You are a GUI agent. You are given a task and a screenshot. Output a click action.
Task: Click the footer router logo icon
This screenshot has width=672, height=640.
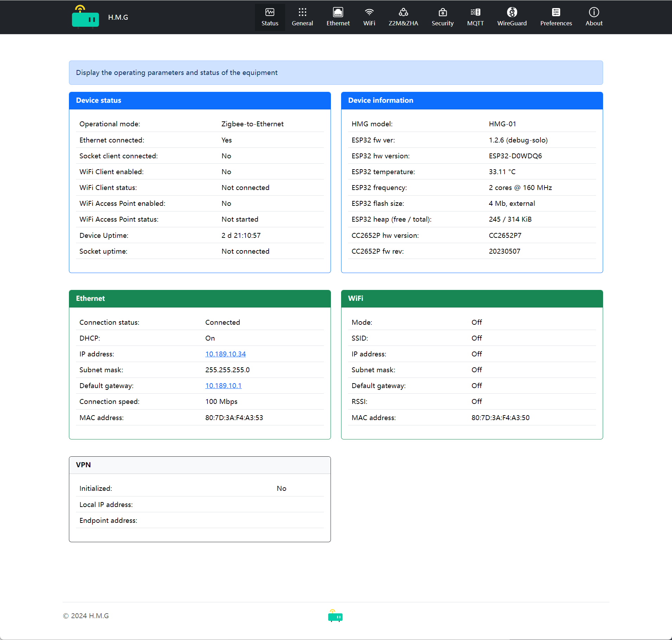(335, 616)
